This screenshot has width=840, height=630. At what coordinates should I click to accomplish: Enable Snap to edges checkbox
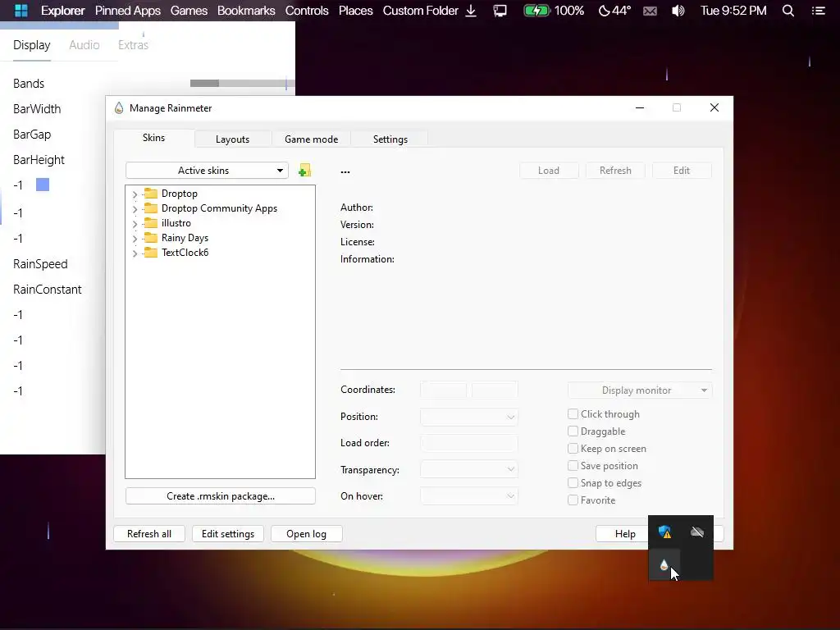(573, 482)
